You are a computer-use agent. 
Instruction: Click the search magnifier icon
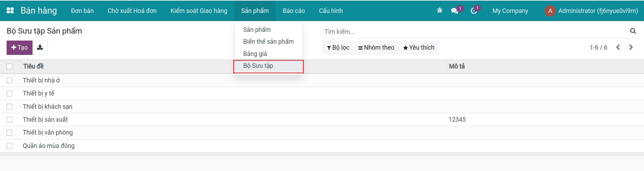pos(633,31)
